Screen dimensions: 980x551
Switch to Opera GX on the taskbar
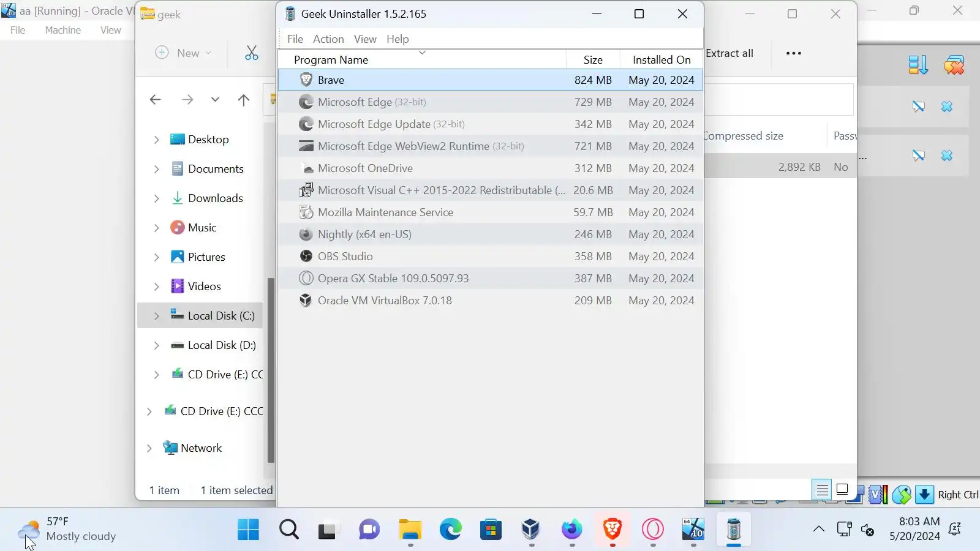pyautogui.click(x=652, y=530)
